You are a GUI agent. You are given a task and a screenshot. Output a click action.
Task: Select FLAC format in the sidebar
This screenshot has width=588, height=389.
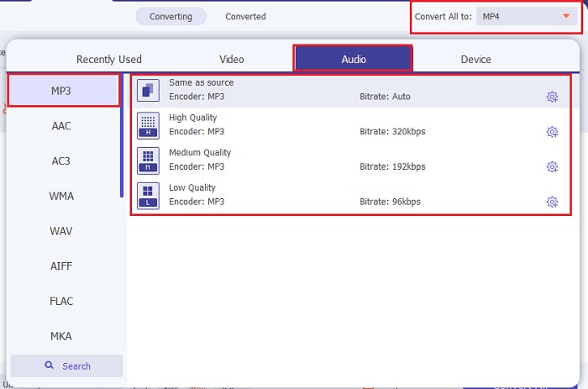tap(61, 302)
